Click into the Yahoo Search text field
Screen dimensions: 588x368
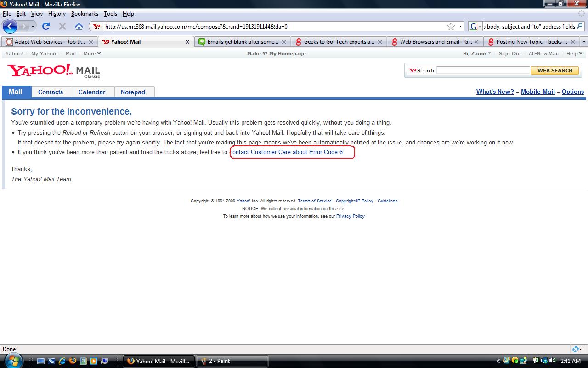point(483,70)
